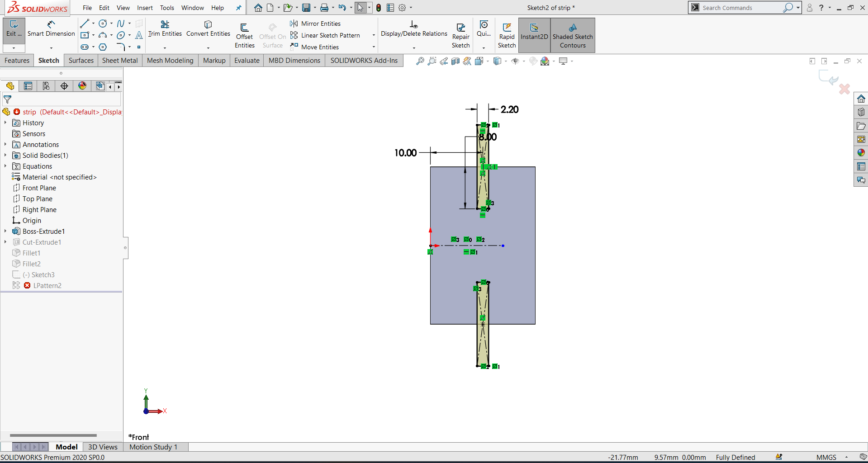Select the LPattern2 feature with error
868x463 pixels.
[x=47, y=286]
